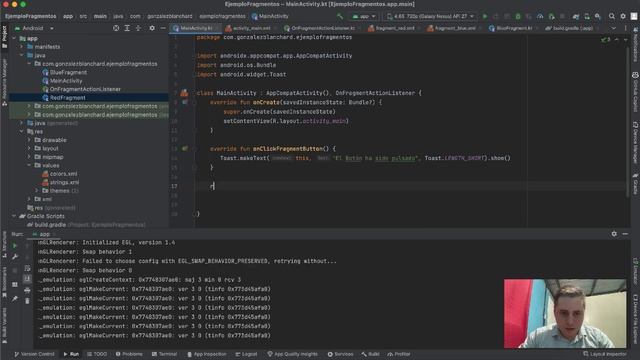The height and width of the screenshot is (360, 640).
Task: Show hidden editor tabs dropdown
Action: pos(613,28)
